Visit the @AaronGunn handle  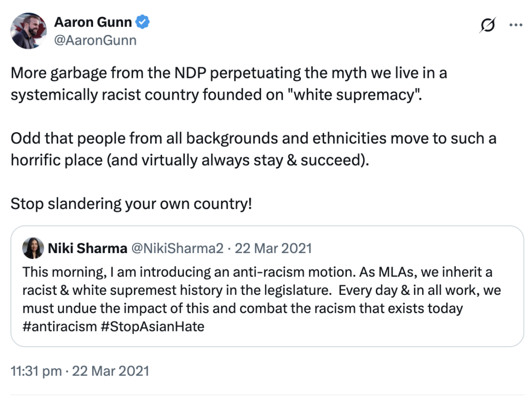pos(95,40)
